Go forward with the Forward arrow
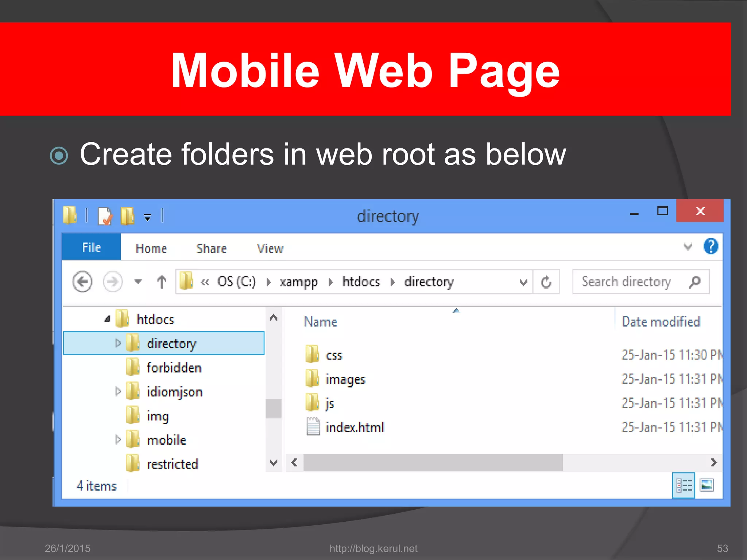Image resolution: width=747 pixels, height=560 pixels. [x=112, y=282]
